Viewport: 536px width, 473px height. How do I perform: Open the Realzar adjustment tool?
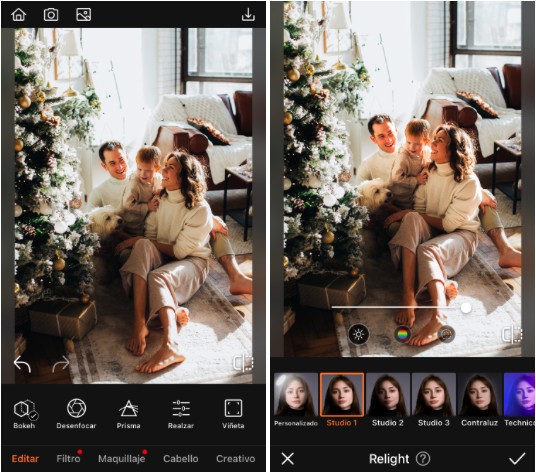click(181, 414)
